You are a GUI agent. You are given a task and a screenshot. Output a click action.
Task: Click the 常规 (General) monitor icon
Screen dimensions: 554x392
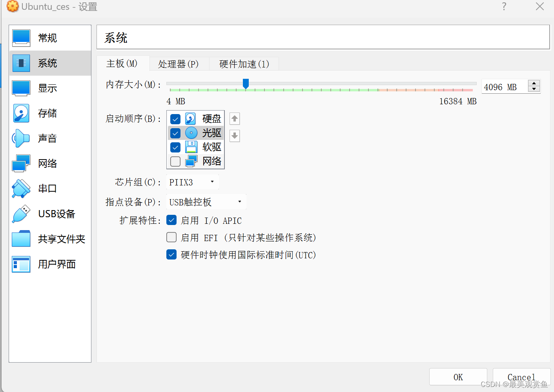click(x=21, y=38)
